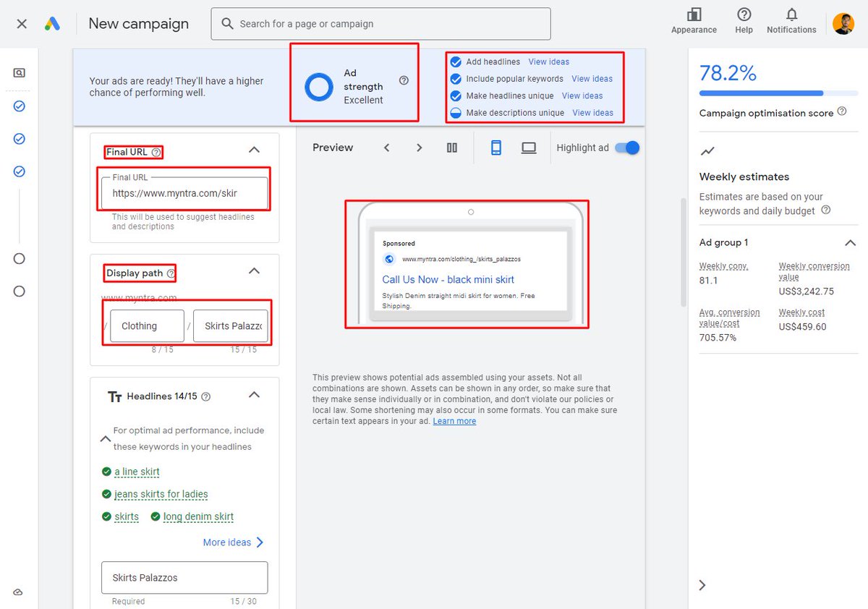Image resolution: width=868 pixels, height=609 pixels.
Task: Click the Weekly conversion value US$3,242.75
Action: tap(807, 291)
